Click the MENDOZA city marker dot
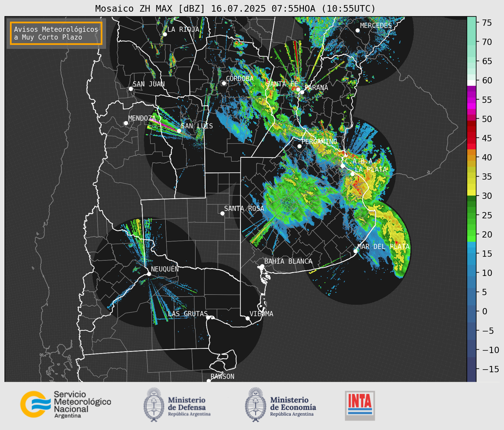The image size is (504, 430). (126, 123)
